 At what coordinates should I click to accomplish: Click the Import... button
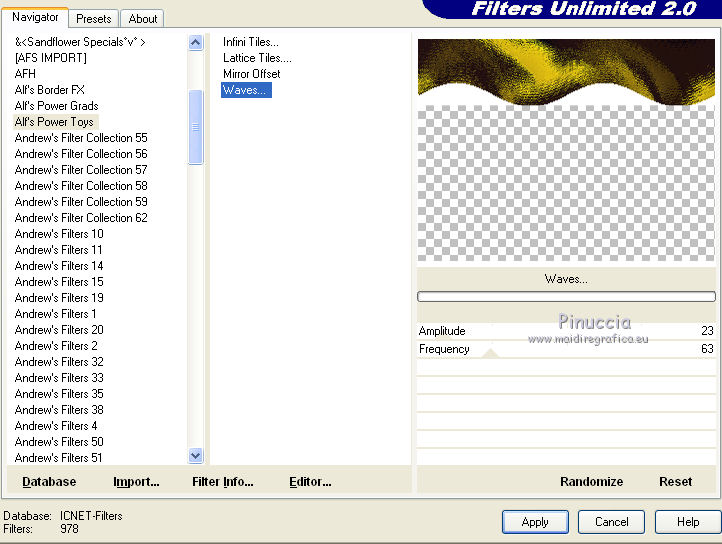[136, 482]
